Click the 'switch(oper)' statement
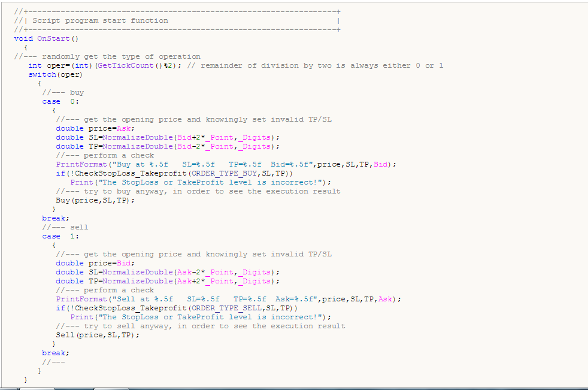This screenshot has height=390, width=588. [56, 75]
